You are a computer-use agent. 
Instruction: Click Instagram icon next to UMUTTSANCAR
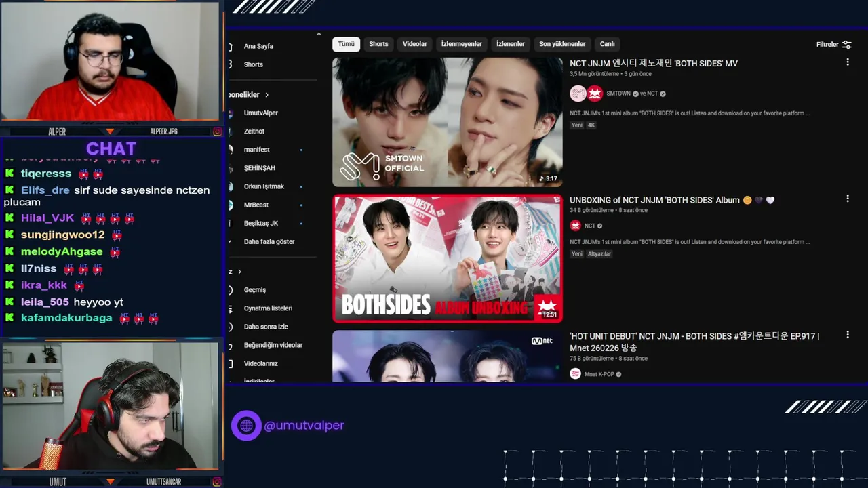coord(217,482)
